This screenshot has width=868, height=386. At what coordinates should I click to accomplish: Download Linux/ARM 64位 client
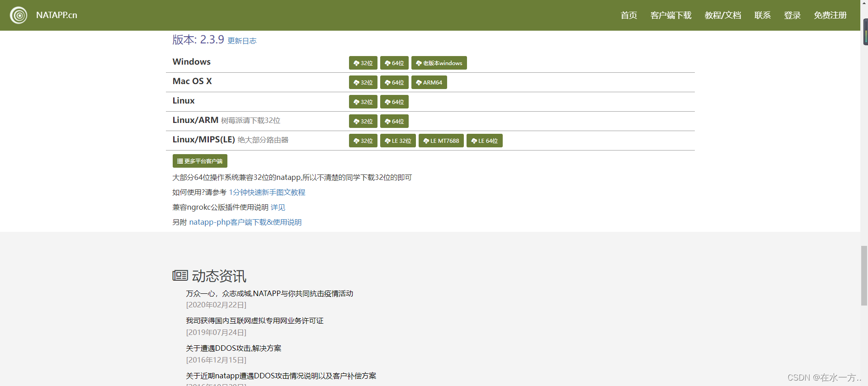(394, 121)
